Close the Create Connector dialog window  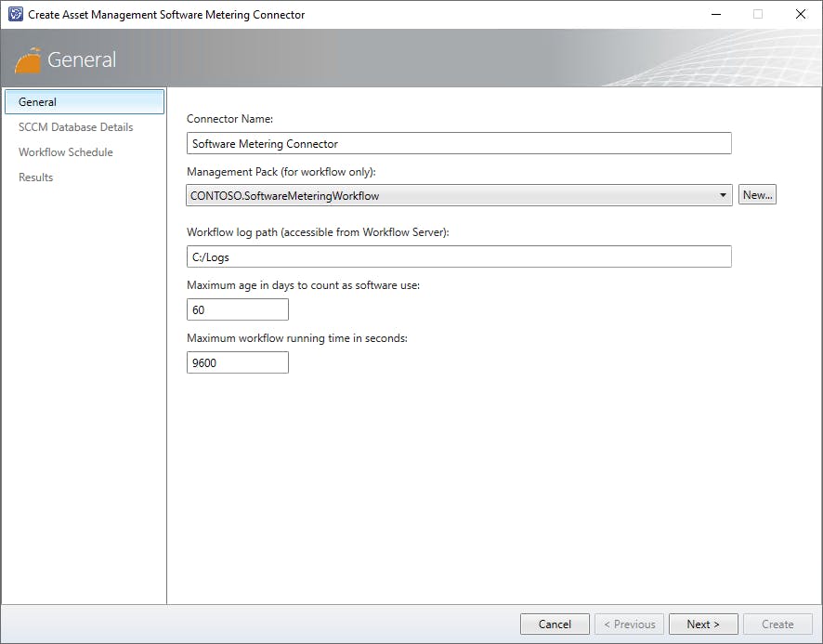pyautogui.click(x=801, y=15)
